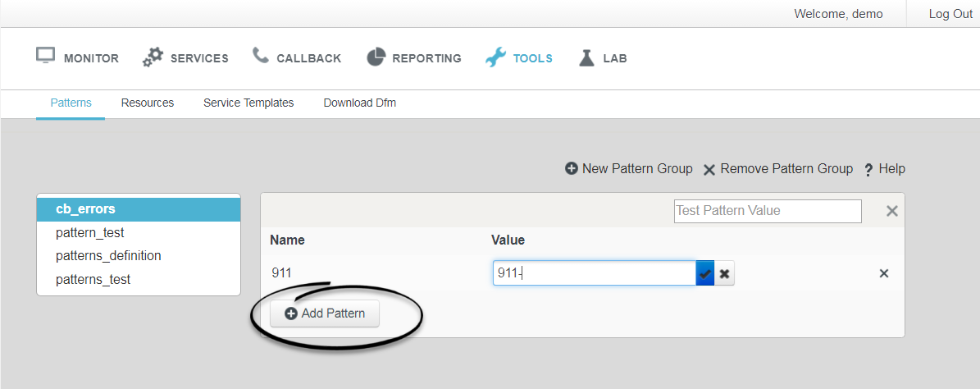Open the Monitor section

click(x=78, y=58)
